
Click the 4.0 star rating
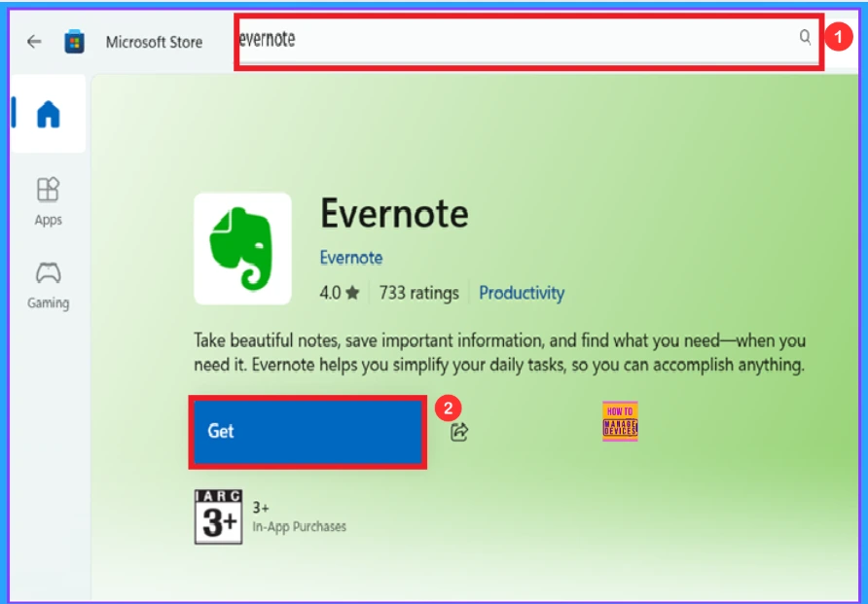click(340, 293)
